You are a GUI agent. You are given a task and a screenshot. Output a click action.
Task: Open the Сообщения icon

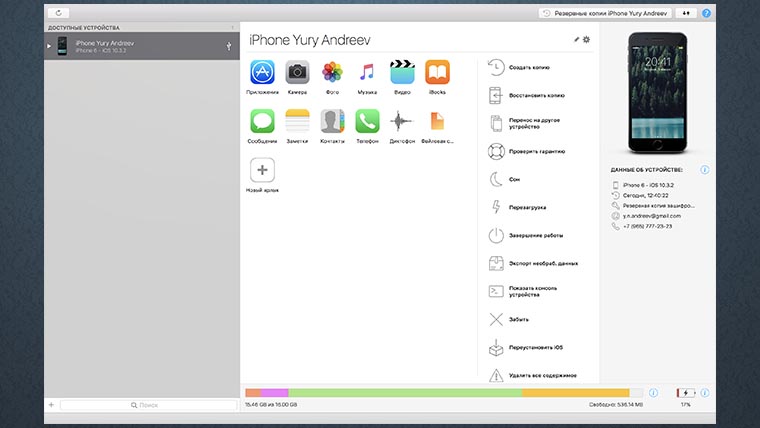pos(262,121)
